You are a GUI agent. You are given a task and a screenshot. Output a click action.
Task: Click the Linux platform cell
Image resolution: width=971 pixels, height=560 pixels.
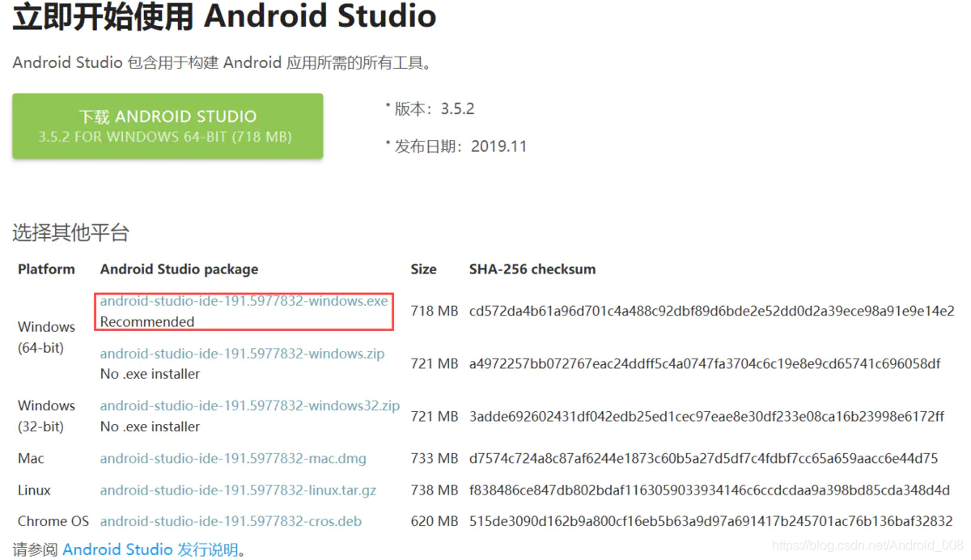pyautogui.click(x=34, y=490)
